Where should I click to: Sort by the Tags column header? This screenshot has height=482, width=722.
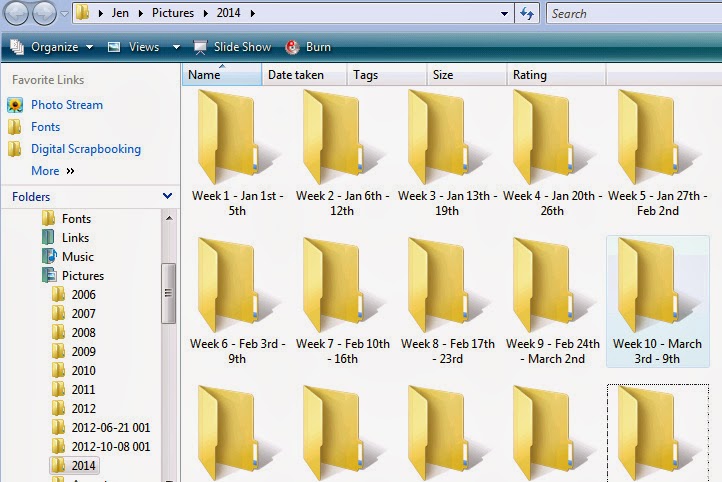tap(386, 75)
